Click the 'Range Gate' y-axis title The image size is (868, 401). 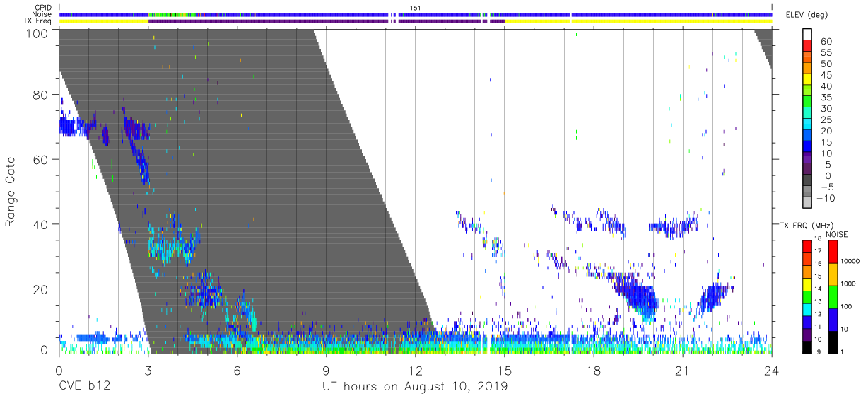coord(11,192)
